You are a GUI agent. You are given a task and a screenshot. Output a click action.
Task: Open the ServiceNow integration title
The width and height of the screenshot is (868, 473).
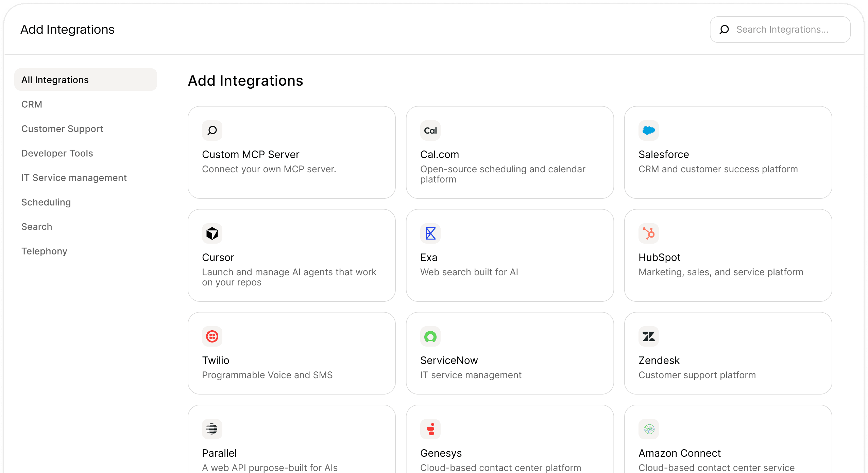449,361
